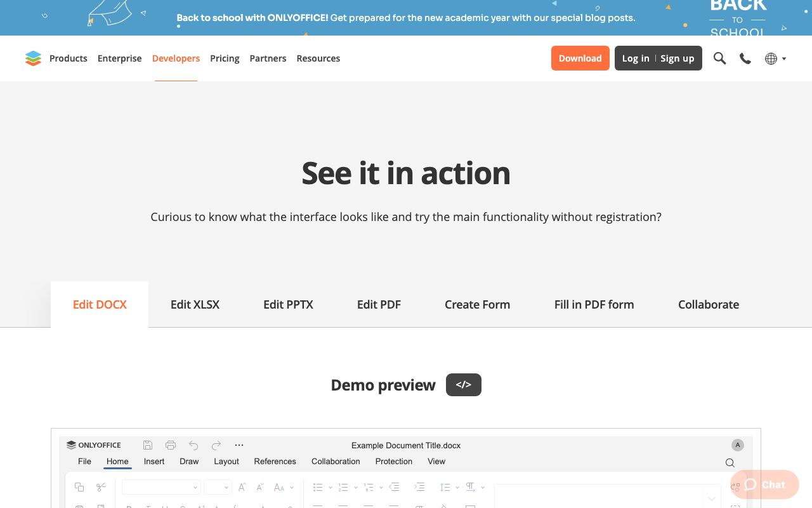The height and width of the screenshot is (508, 812).
Task: Expand the language selector arrow
Action: click(784, 58)
